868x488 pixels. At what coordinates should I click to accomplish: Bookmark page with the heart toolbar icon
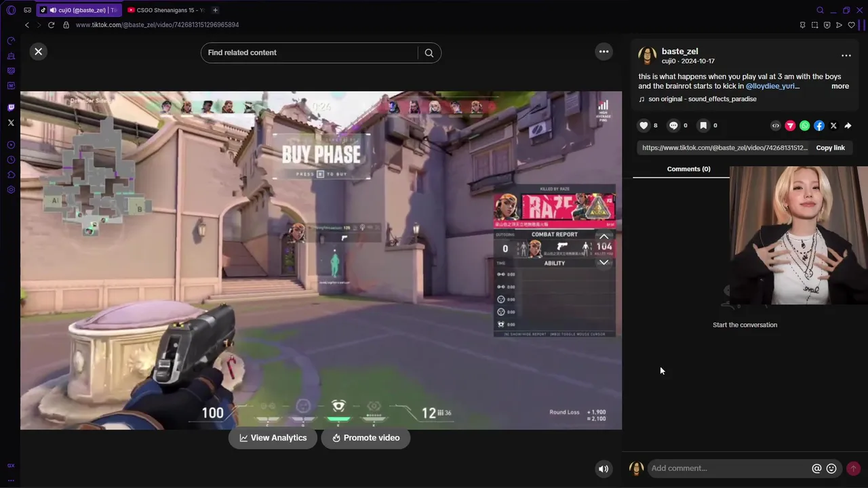(x=852, y=25)
